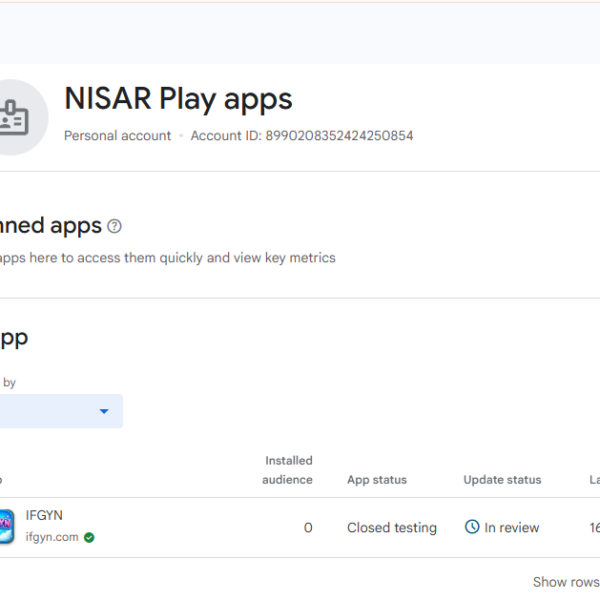The width and height of the screenshot is (600, 600).
Task: Click the Installed audience column header
Action: (x=287, y=470)
